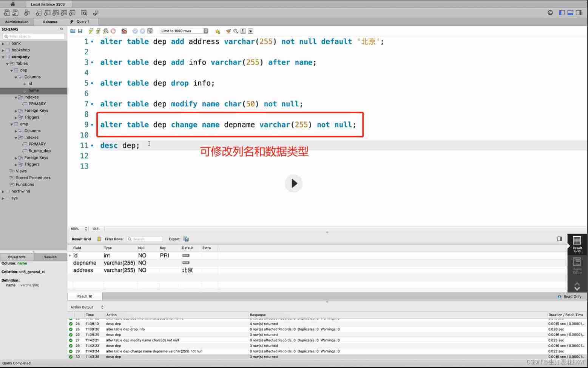The image size is (588, 368).
Task: Create new stored procedure icon
Action: (x=64, y=13)
